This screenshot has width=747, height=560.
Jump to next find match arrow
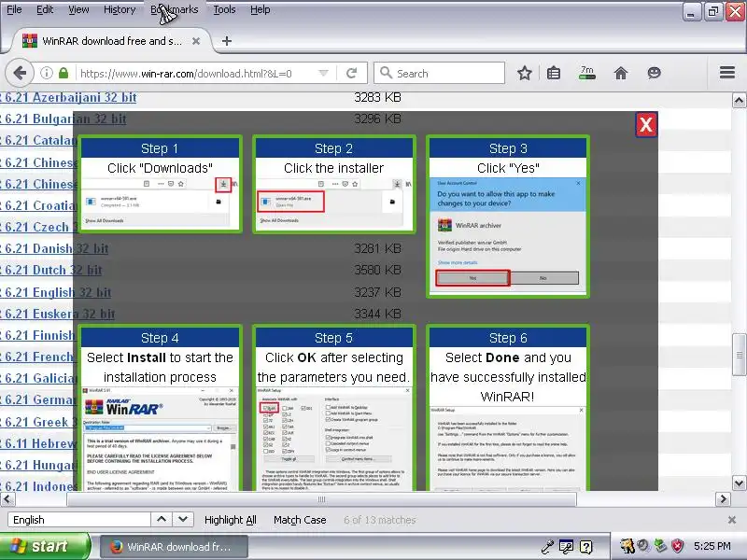point(183,520)
